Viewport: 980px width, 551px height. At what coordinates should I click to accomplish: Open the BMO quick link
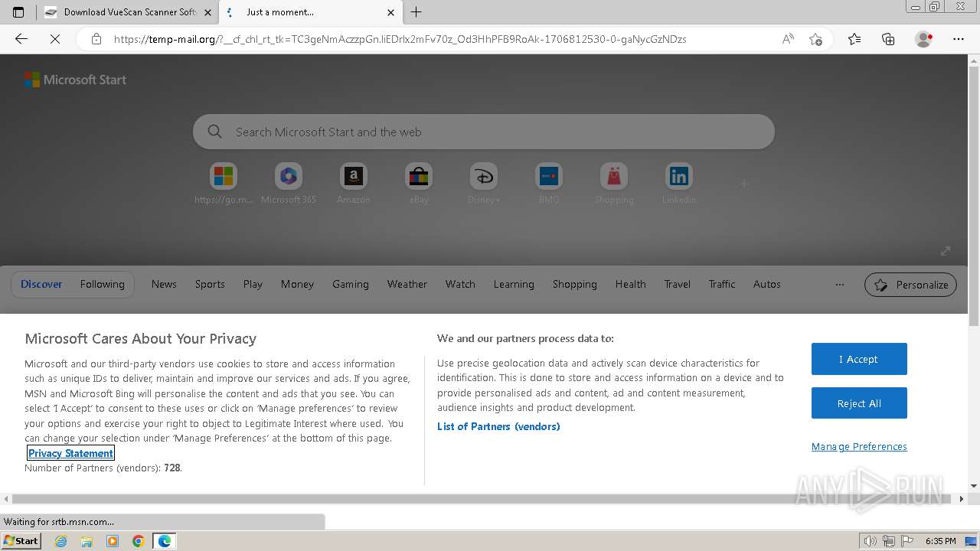pyautogui.click(x=549, y=184)
